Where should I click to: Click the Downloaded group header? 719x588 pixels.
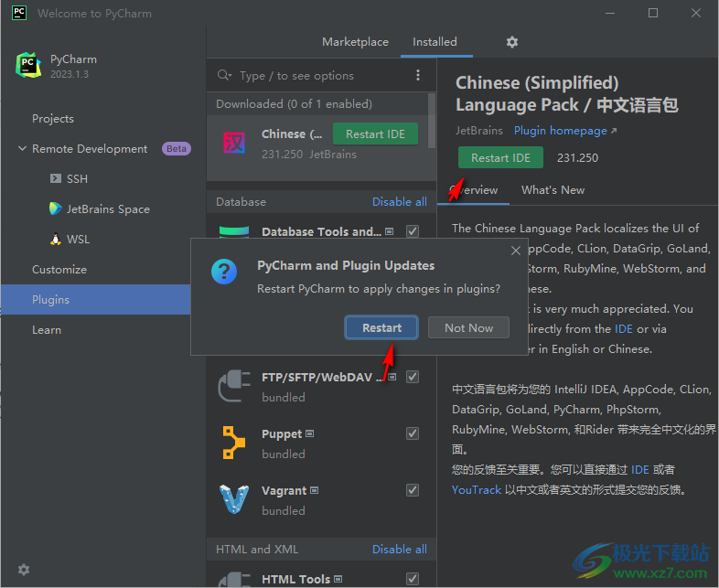[294, 104]
